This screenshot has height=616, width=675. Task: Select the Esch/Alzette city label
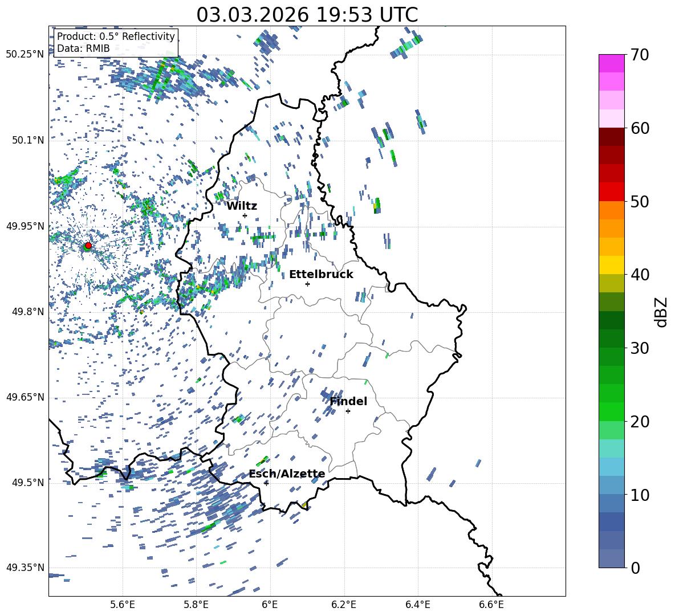(x=287, y=474)
